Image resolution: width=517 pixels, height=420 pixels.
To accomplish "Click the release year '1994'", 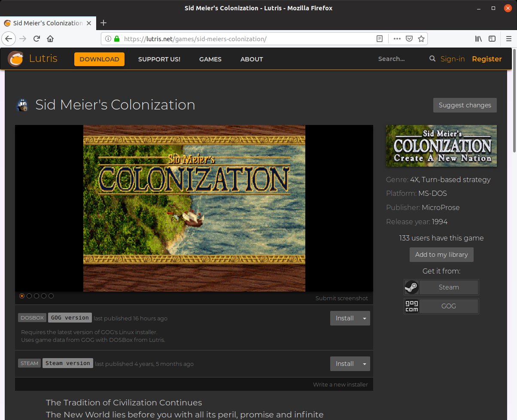I will pos(440,222).
